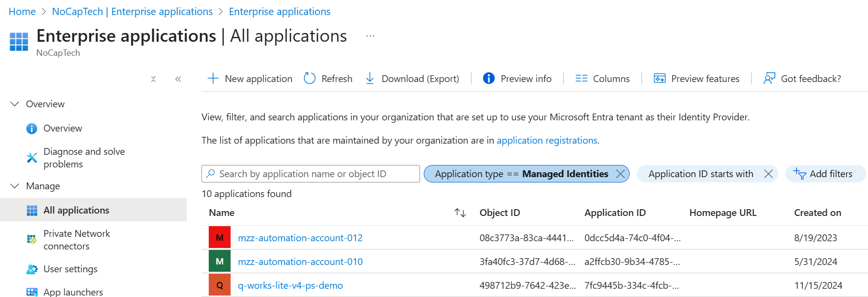Select All applications in the sidebar

[x=76, y=210]
